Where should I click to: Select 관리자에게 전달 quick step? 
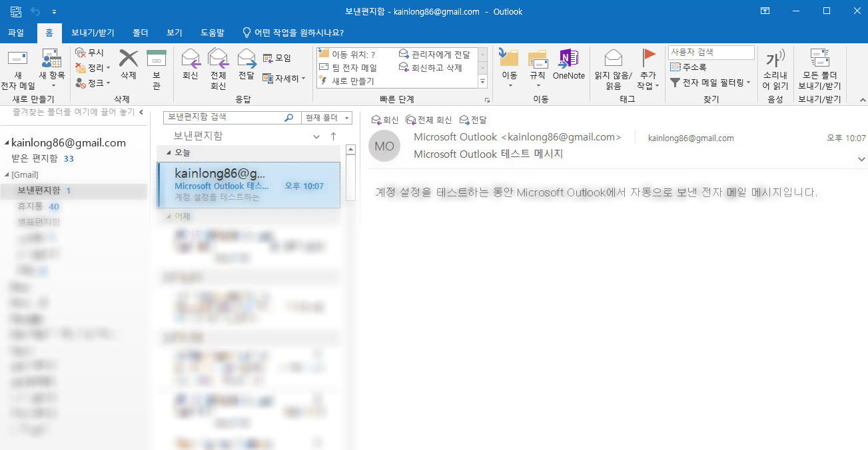point(434,55)
